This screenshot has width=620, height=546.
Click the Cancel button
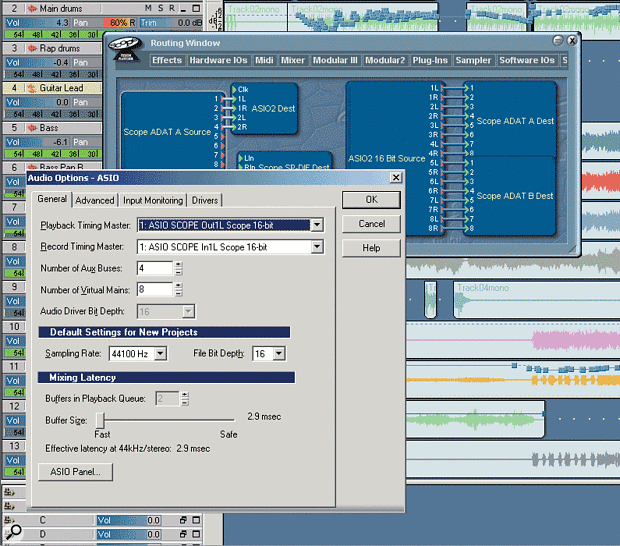(371, 224)
